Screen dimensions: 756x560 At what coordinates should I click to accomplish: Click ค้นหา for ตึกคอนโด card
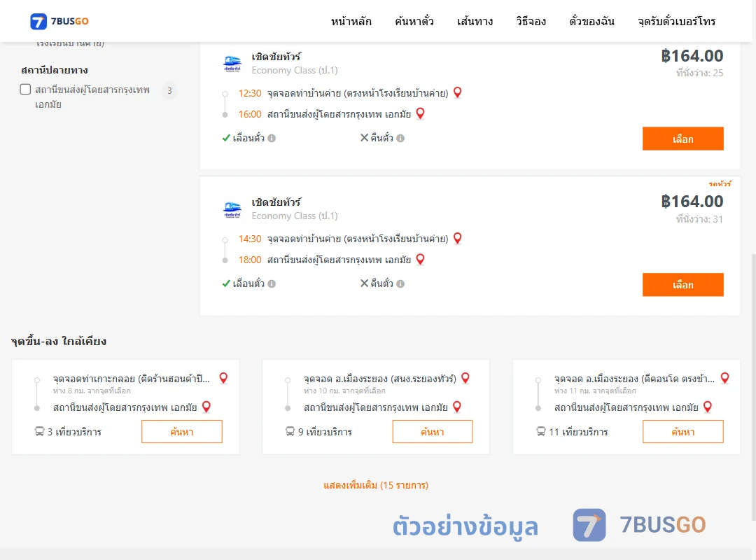683,432
